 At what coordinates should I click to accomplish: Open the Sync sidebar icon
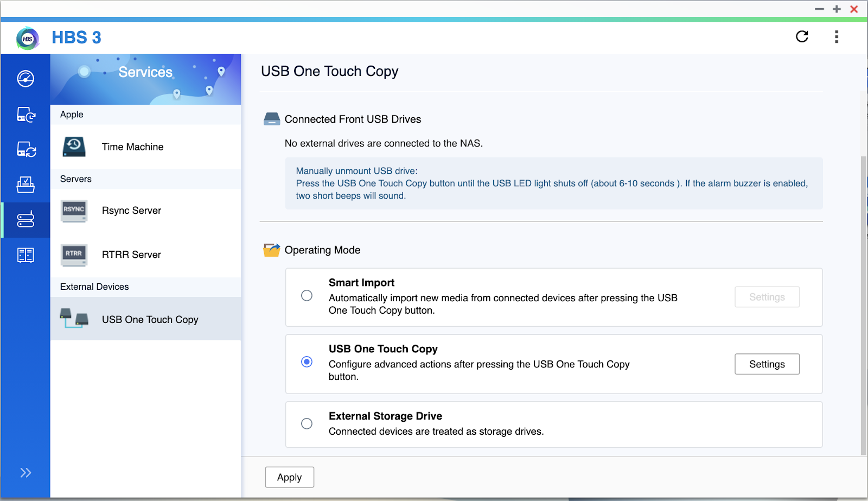(25, 149)
